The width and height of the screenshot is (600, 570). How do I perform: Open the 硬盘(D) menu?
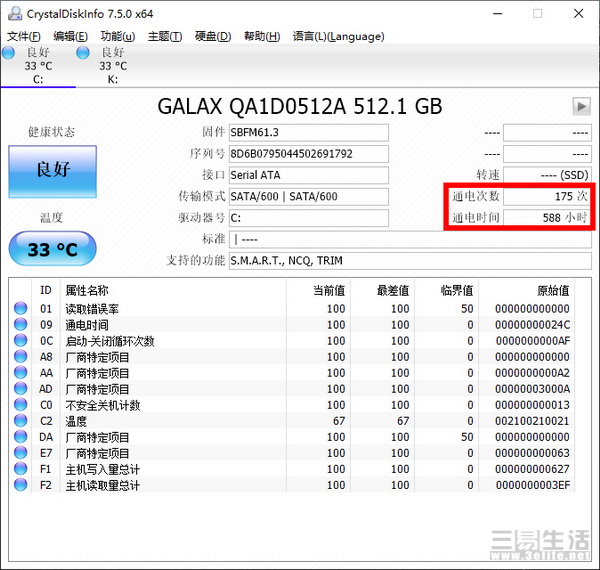pos(213,36)
